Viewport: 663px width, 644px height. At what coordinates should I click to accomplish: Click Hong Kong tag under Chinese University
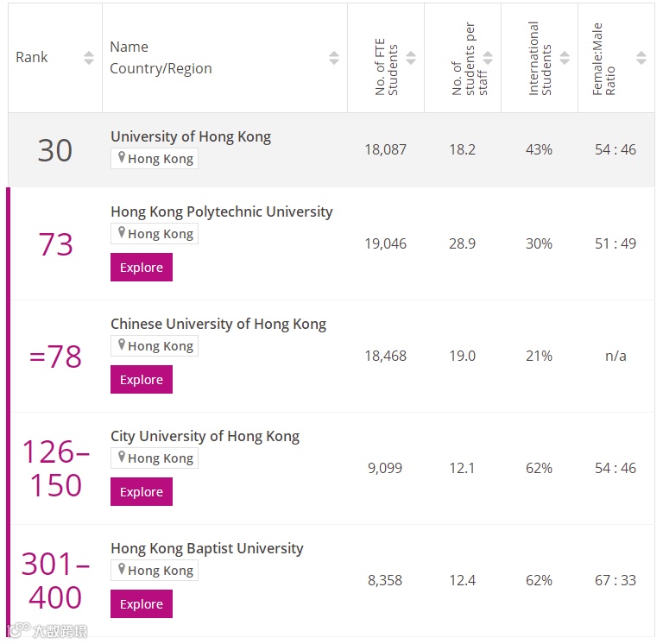[155, 346]
